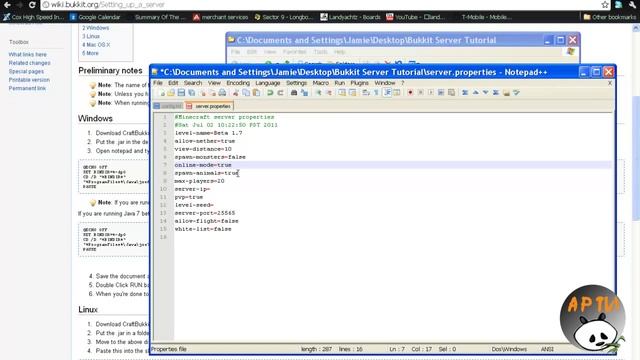
Task: Click the Print toolbar icon in Notepad++
Action: [x=222, y=93]
